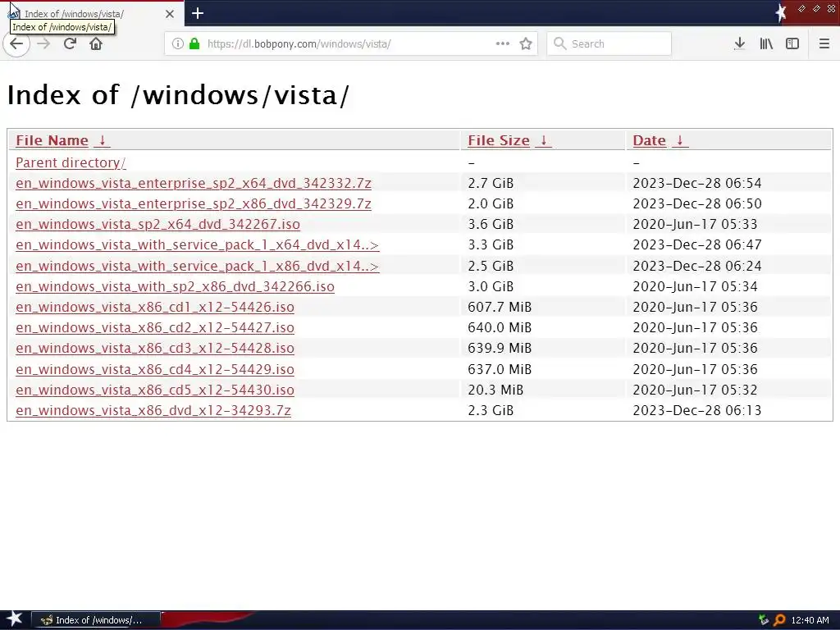Close the Index of /windows/vista/ tab

click(170, 14)
